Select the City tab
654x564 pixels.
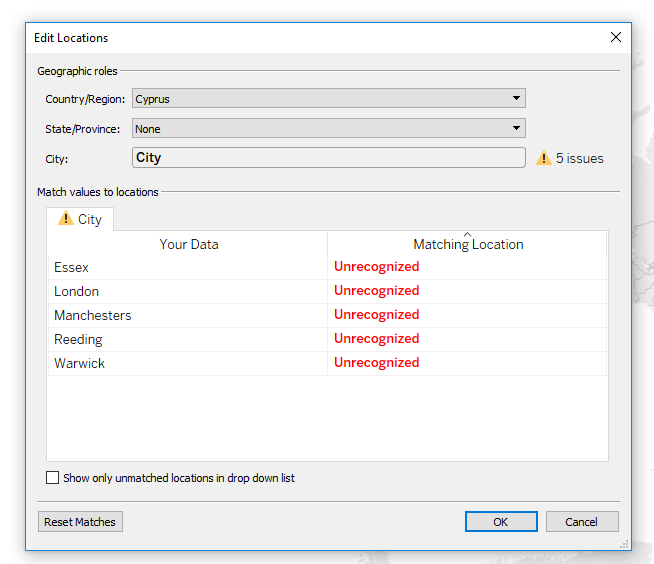pyautogui.click(x=80, y=219)
